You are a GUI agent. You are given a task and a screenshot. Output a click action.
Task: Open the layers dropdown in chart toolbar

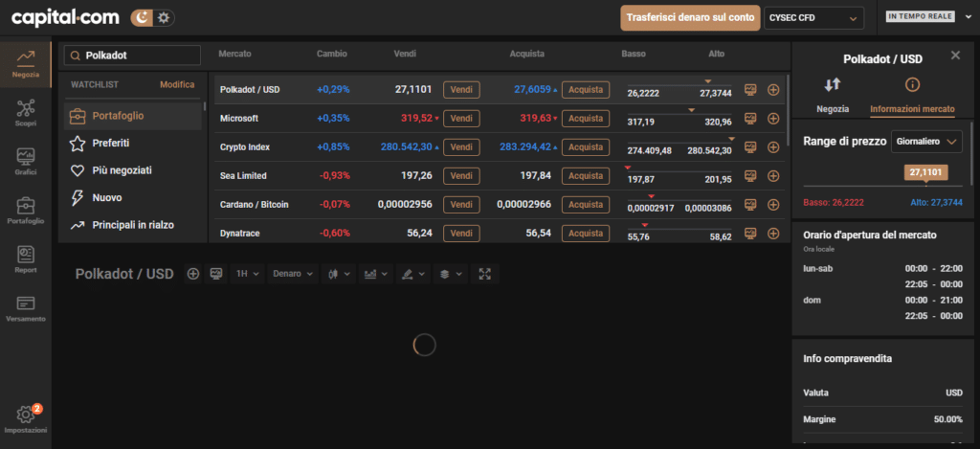[x=451, y=274]
